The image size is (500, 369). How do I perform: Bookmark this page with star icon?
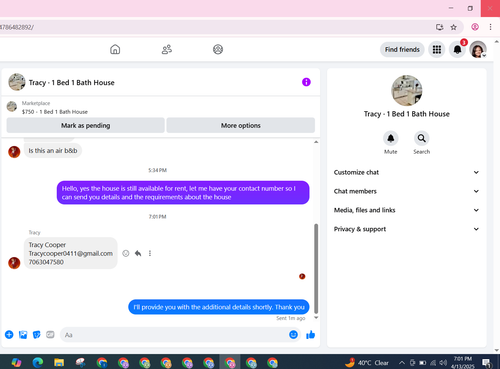[x=453, y=27]
